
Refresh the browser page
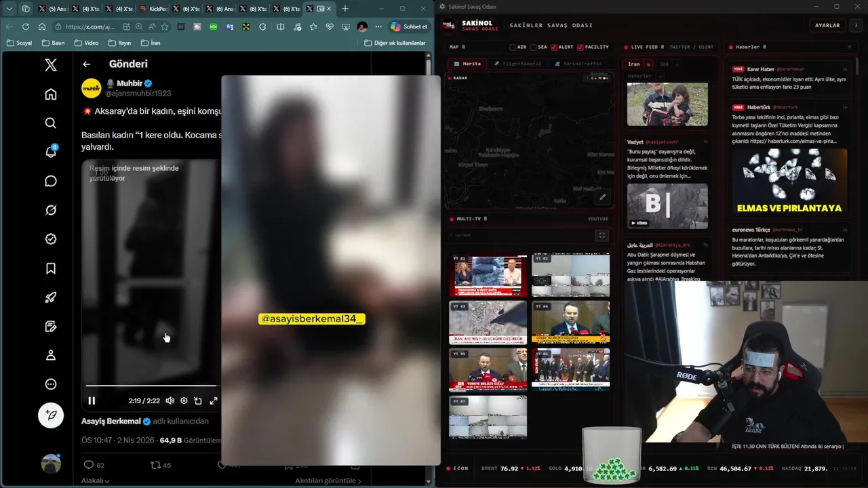coord(26,26)
